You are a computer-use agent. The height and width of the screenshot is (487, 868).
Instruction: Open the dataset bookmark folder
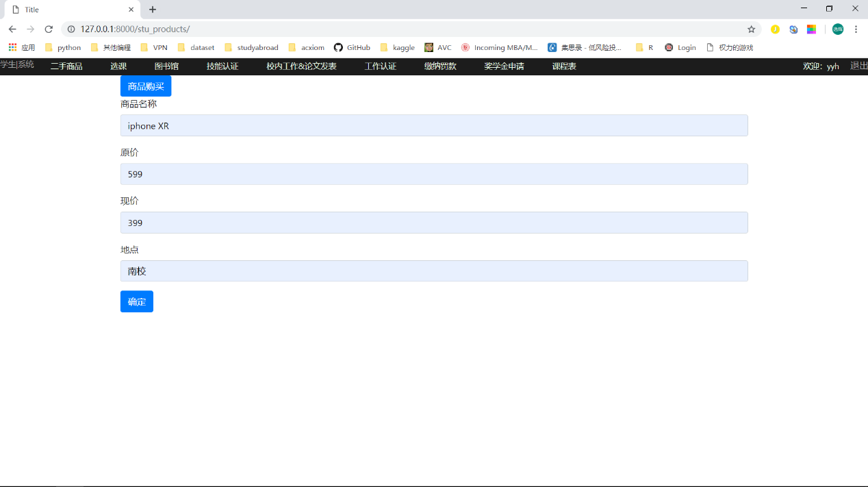tap(196, 47)
